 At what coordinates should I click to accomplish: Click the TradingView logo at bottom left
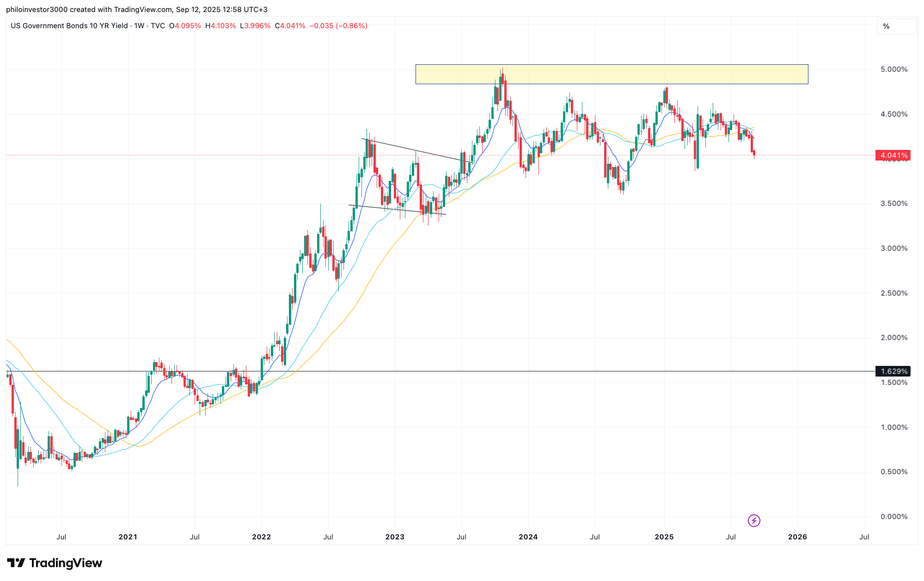point(55,563)
